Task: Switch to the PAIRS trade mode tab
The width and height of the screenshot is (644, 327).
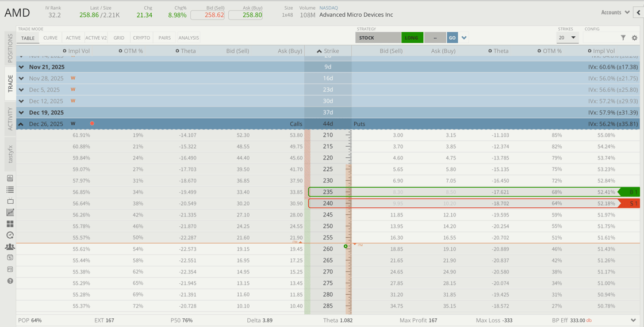Action: pyautogui.click(x=164, y=38)
